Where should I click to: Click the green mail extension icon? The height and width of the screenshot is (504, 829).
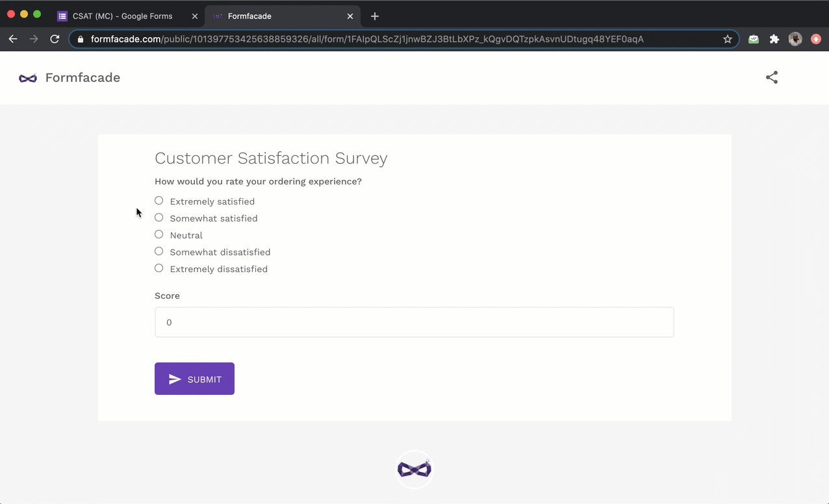point(754,39)
